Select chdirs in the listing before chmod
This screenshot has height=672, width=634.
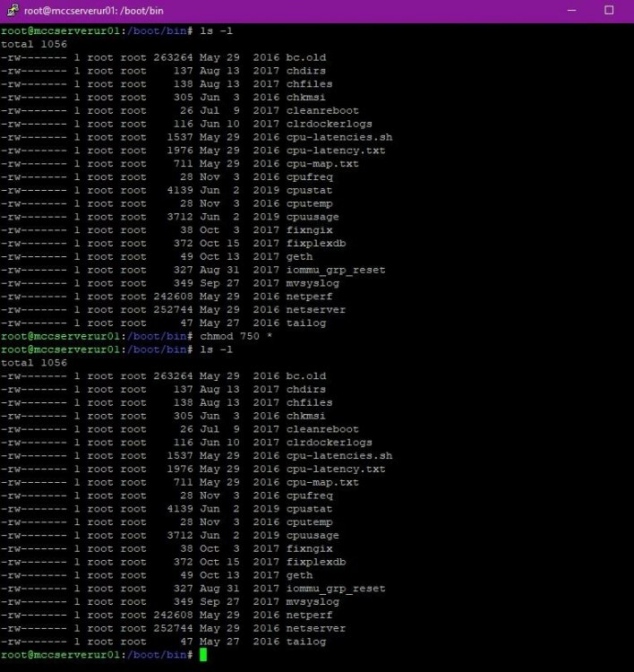[x=306, y=71]
